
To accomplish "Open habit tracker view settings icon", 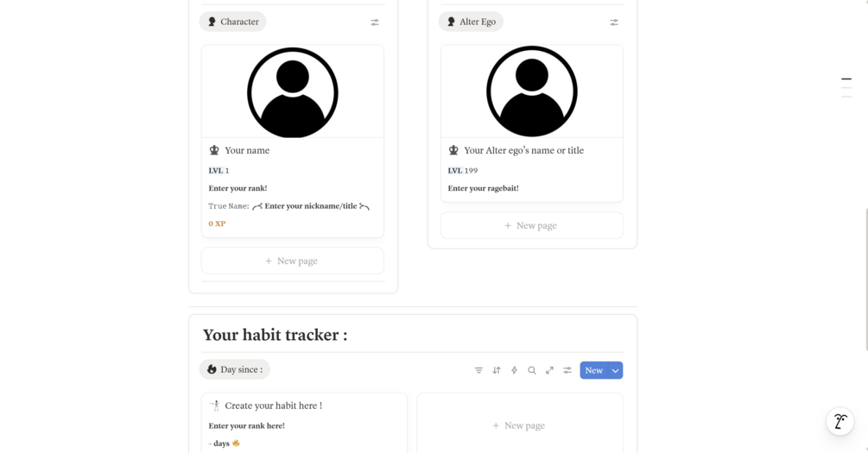I will [567, 370].
